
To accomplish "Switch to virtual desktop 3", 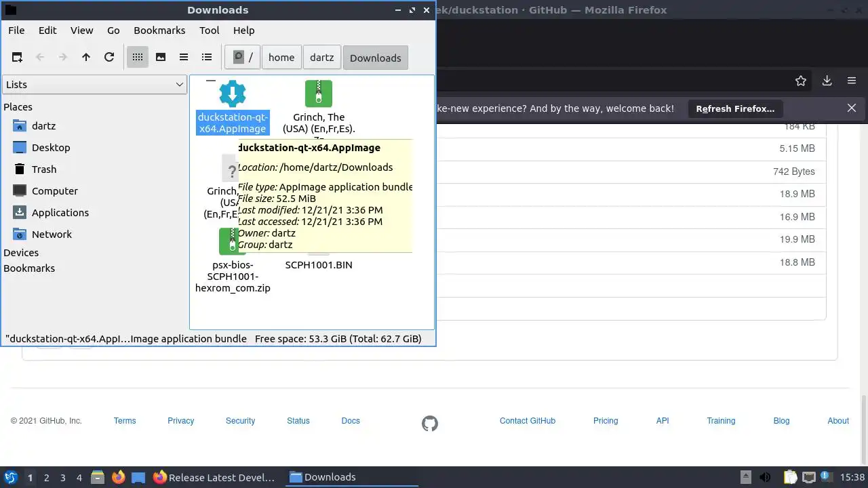I will pos(63,478).
